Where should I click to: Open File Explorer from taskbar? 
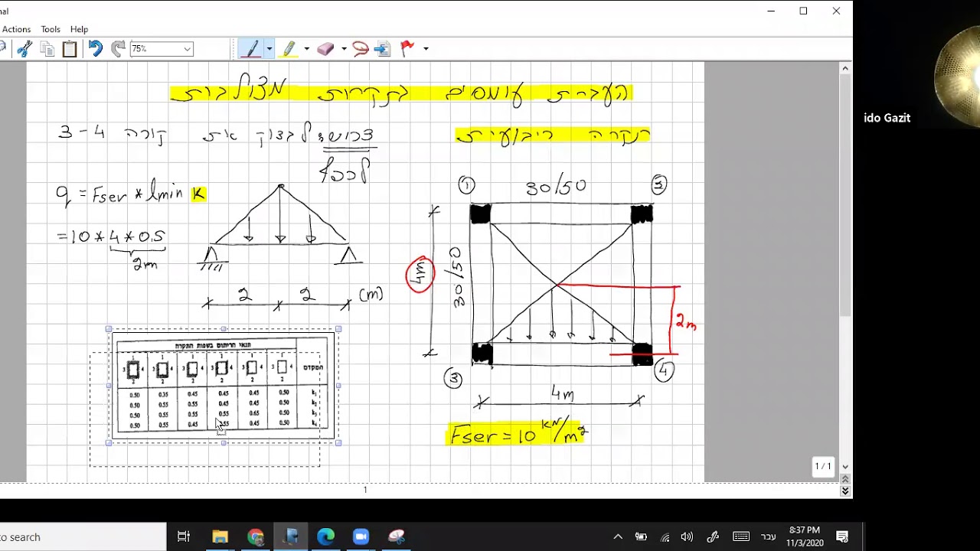pyautogui.click(x=220, y=537)
